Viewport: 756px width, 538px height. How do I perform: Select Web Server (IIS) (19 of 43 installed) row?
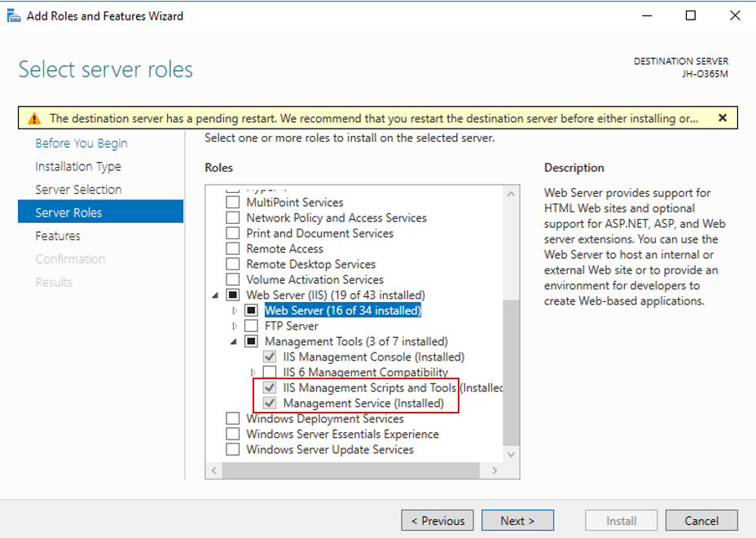pos(336,295)
